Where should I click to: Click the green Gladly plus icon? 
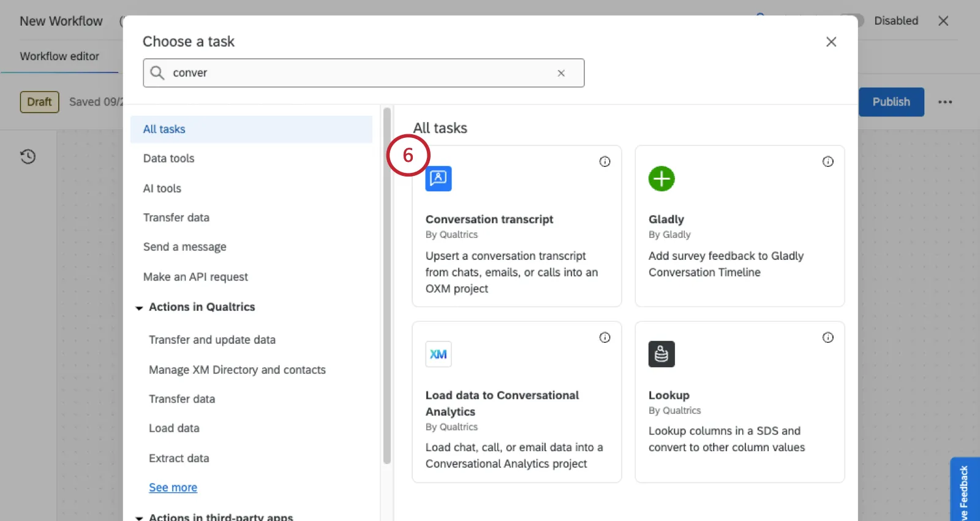click(661, 178)
